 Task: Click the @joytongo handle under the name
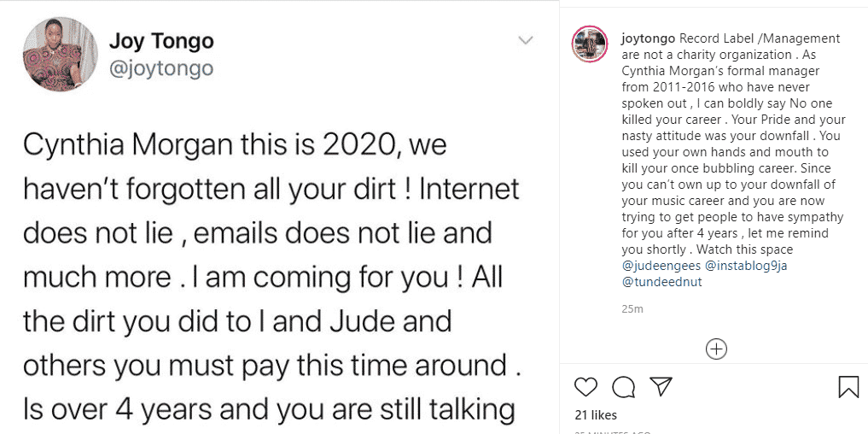pos(161,67)
